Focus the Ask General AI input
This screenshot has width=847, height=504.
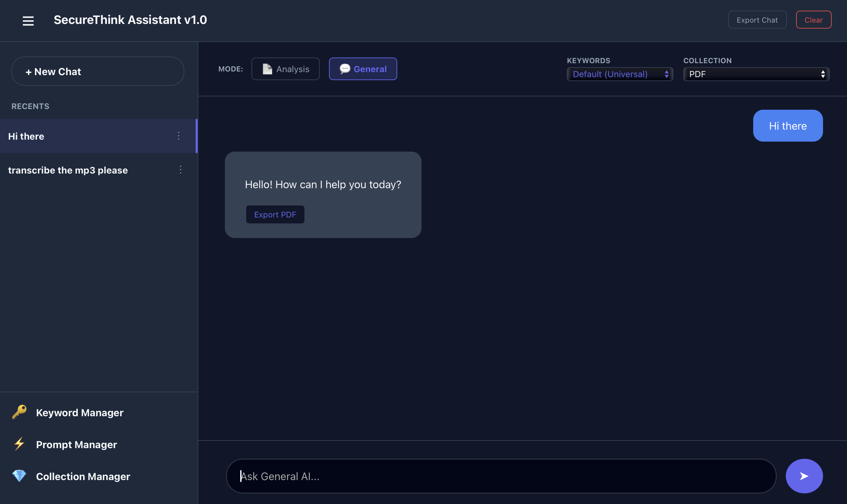[501, 476]
